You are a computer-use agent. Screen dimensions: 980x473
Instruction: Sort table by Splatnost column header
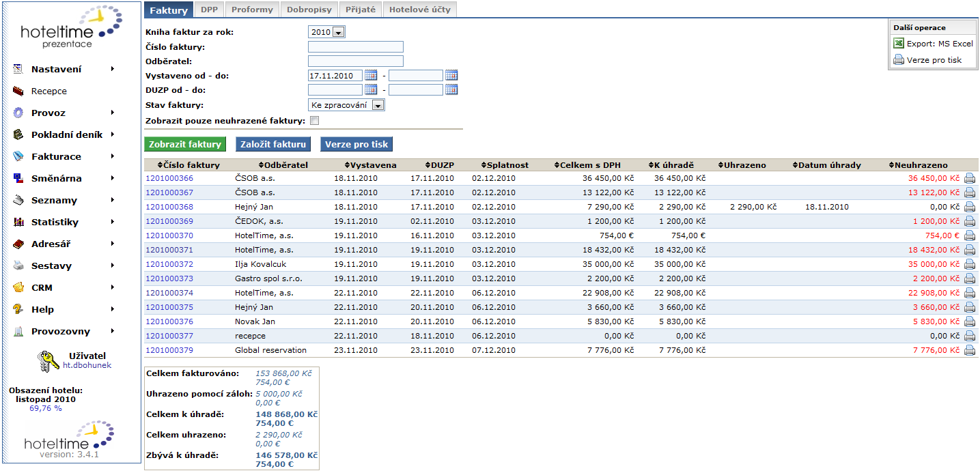(x=505, y=165)
